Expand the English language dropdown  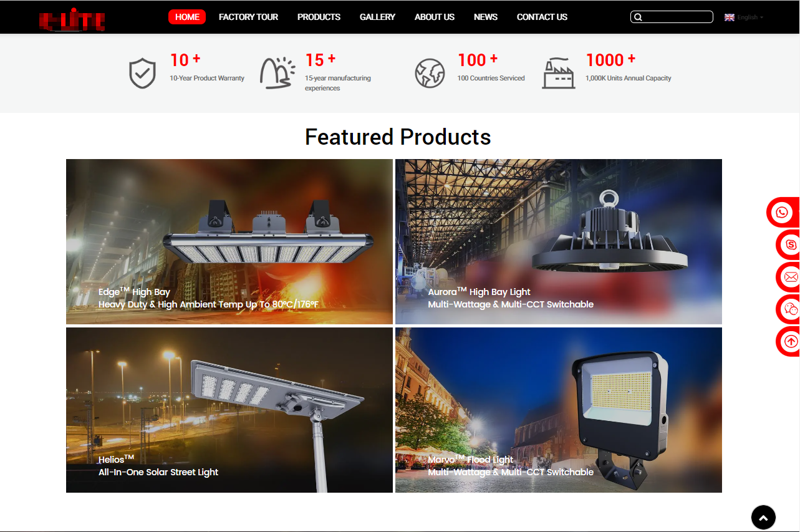[744, 17]
